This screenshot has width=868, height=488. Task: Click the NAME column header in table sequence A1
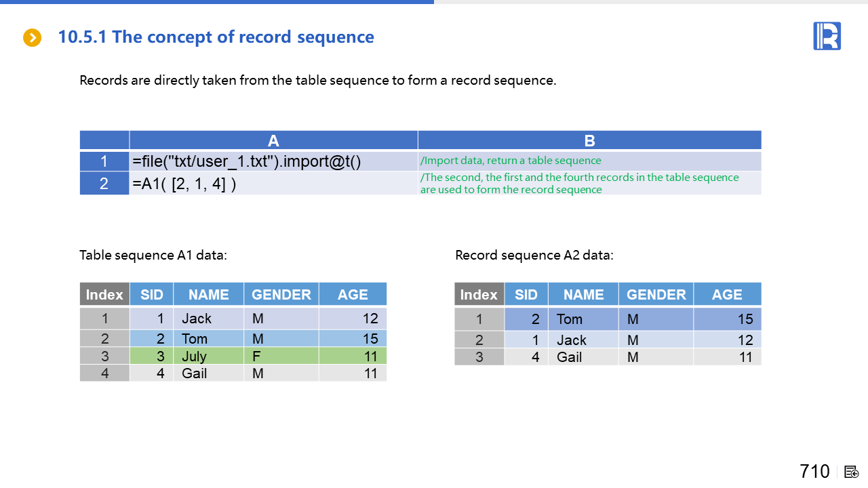[208, 294]
